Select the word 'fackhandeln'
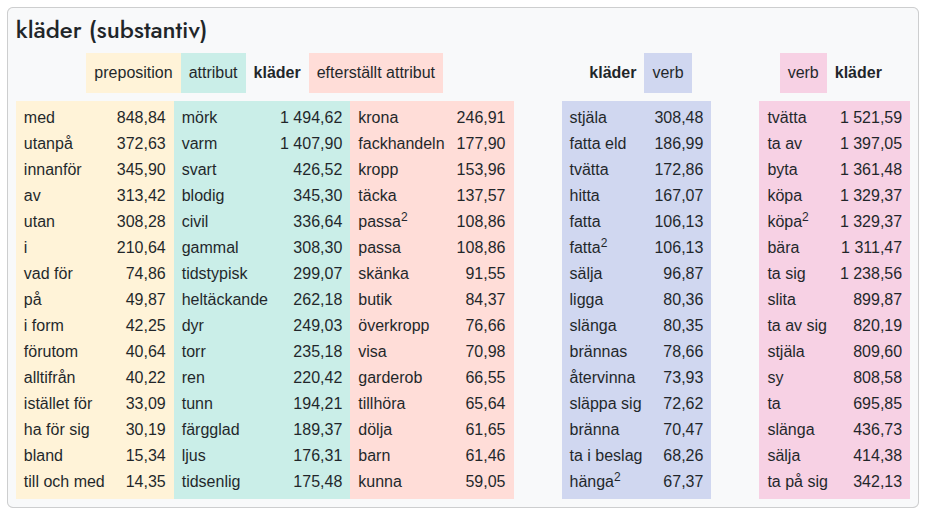 point(401,144)
